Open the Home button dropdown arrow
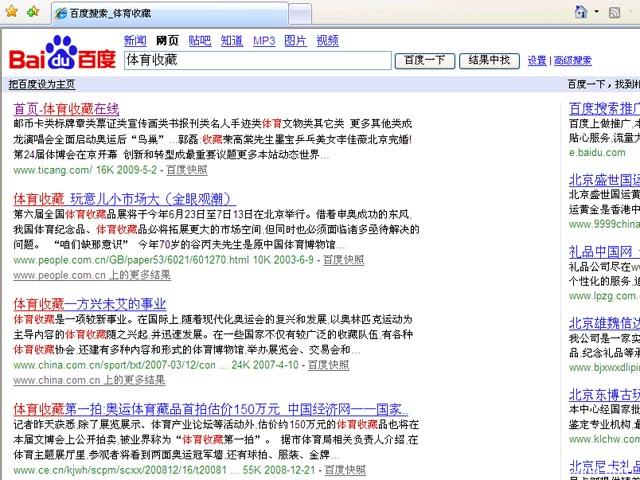The height and width of the screenshot is (480, 640). (x=596, y=12)
